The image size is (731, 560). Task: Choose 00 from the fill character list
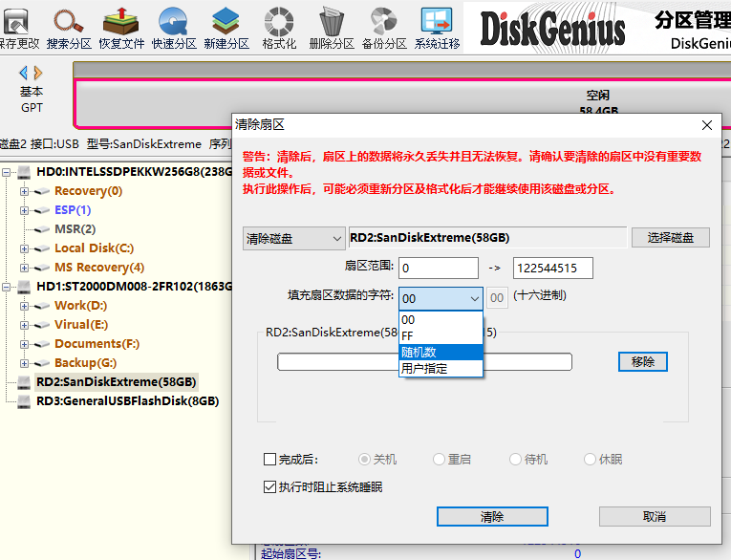[441, 320]
